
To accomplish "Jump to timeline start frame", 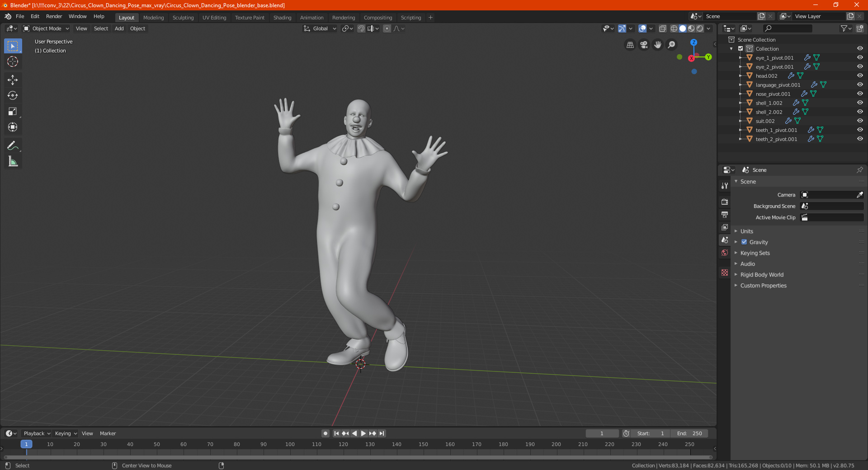I will (336, 433).
